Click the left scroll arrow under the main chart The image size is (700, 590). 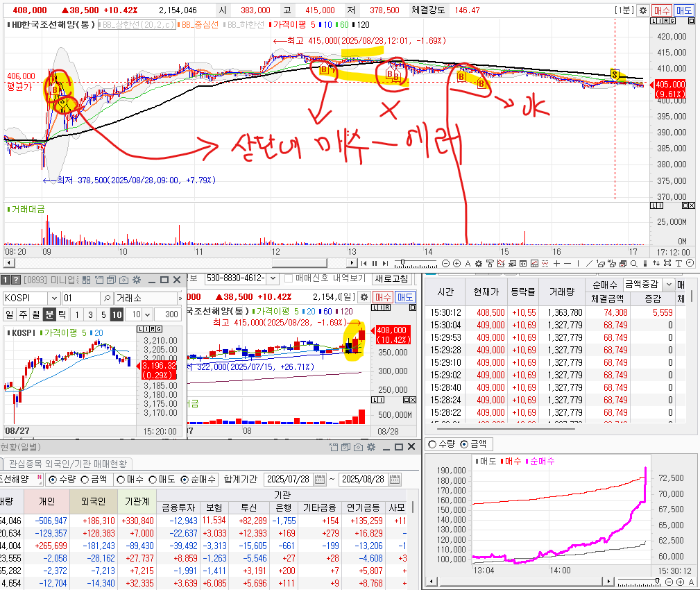pos(8,263)
